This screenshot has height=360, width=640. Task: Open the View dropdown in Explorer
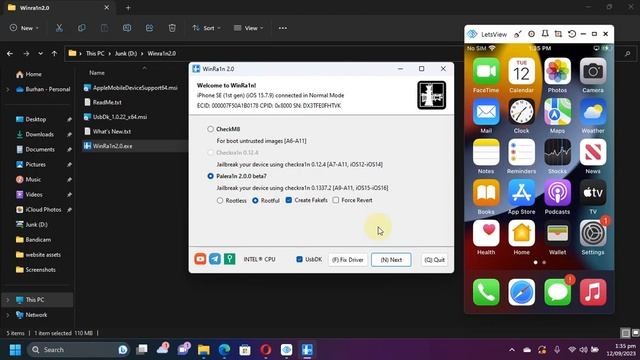click(249, 28)
